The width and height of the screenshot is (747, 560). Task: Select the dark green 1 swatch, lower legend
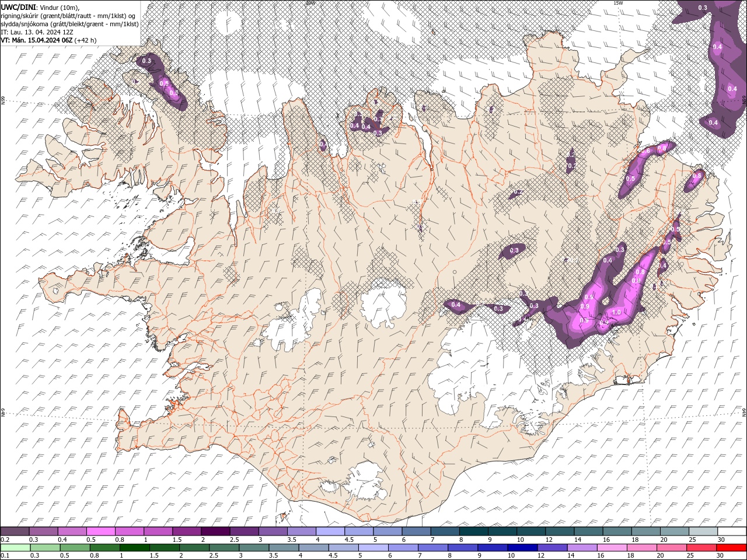point(134,548)
